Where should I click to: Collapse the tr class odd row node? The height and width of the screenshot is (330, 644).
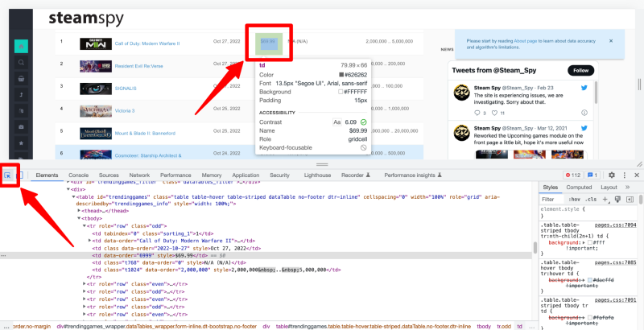coord(85,225)
